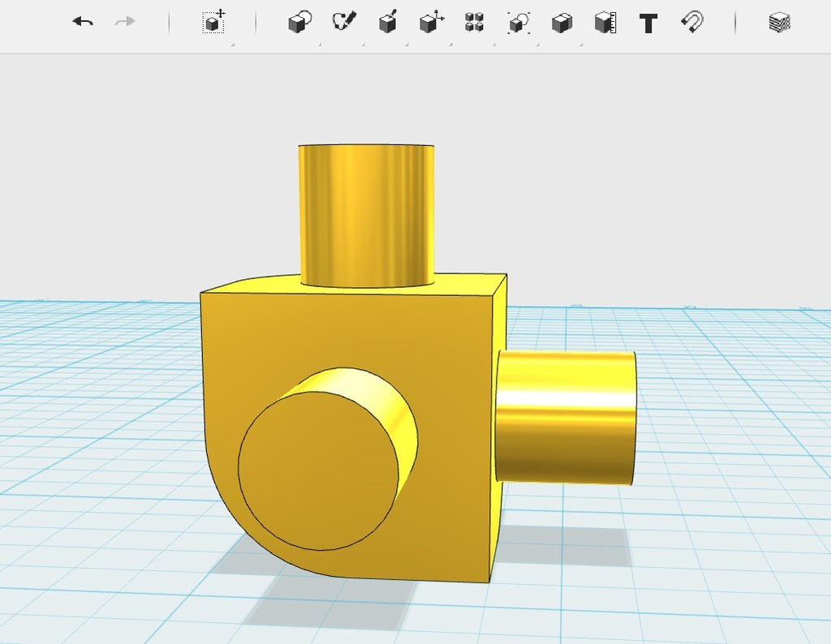This screenshot has height=644, width=831.
Task: Undo the last action
Action: pyautogui.click(x=84, y=22)
